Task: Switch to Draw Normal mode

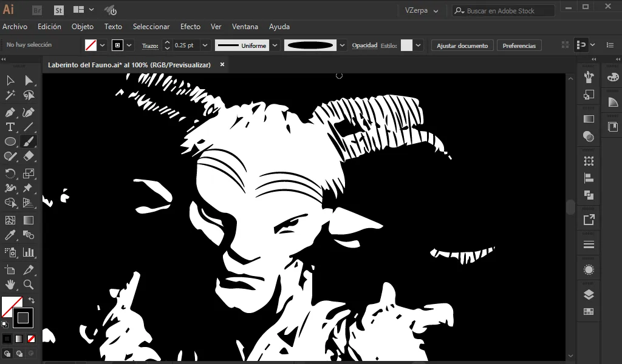Action: (7, 353)
